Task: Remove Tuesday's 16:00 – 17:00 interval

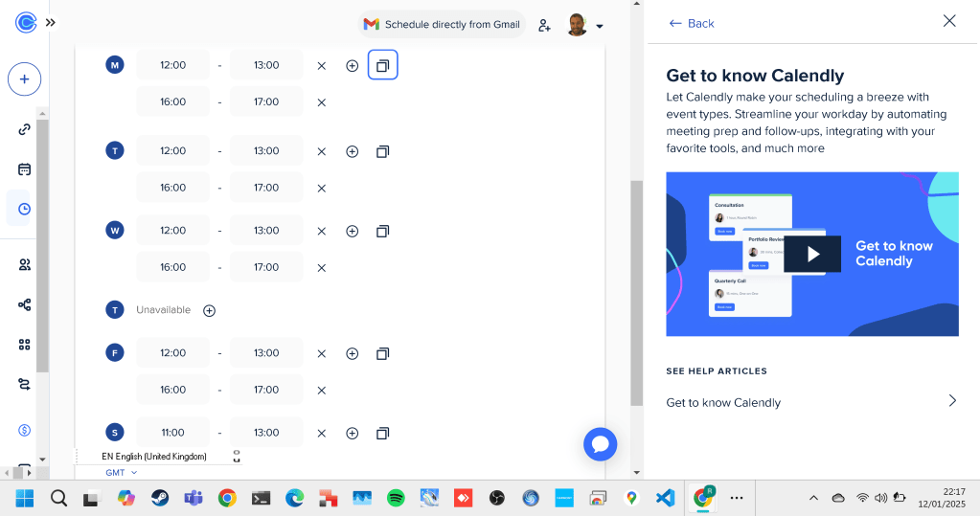Action: 321,188
